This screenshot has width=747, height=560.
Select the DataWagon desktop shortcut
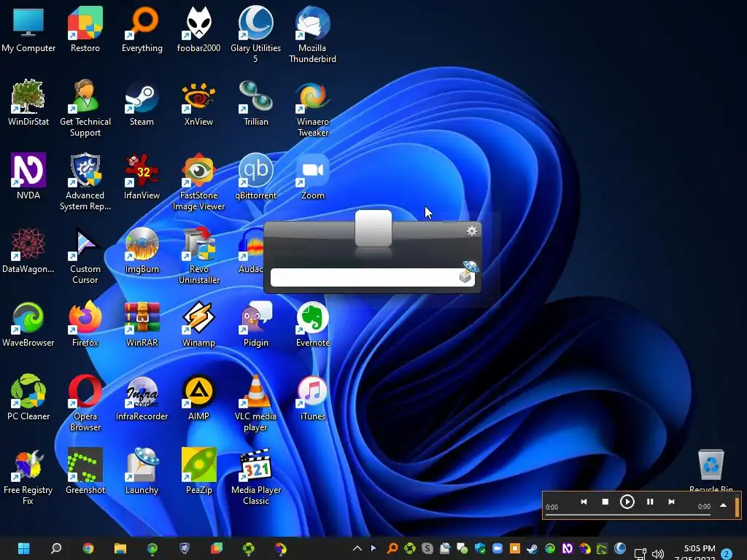point(28,251)
